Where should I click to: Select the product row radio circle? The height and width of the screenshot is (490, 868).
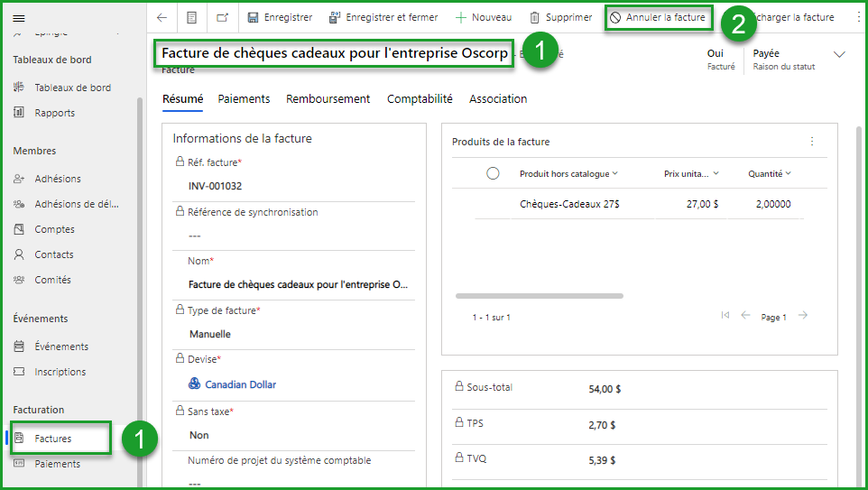[493, 173]
